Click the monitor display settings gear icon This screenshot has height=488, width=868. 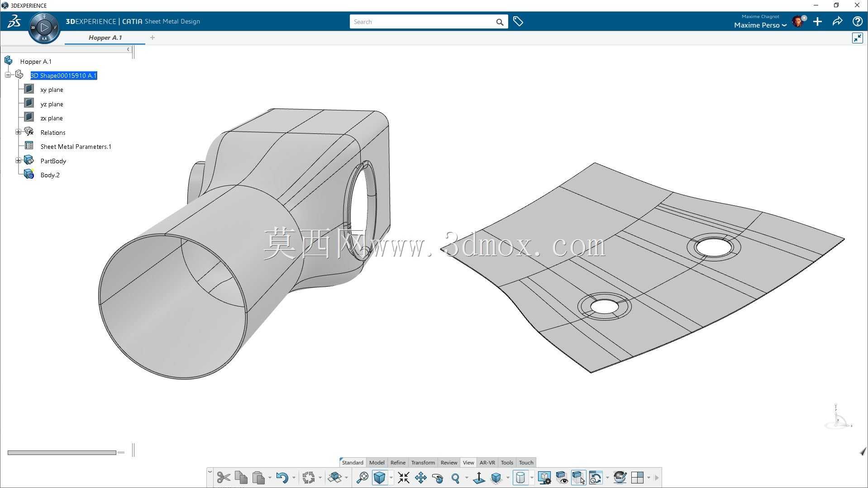(x=544, y=478)
